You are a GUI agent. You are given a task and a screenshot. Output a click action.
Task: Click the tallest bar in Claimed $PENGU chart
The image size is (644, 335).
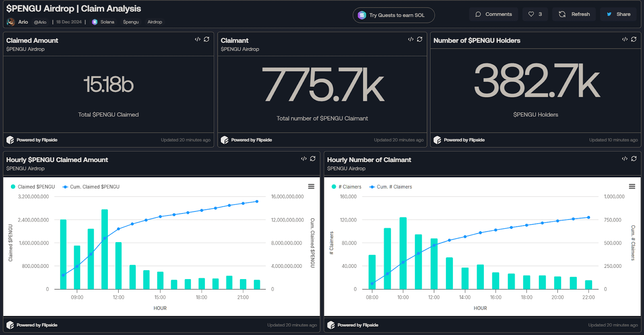[105, 249]
